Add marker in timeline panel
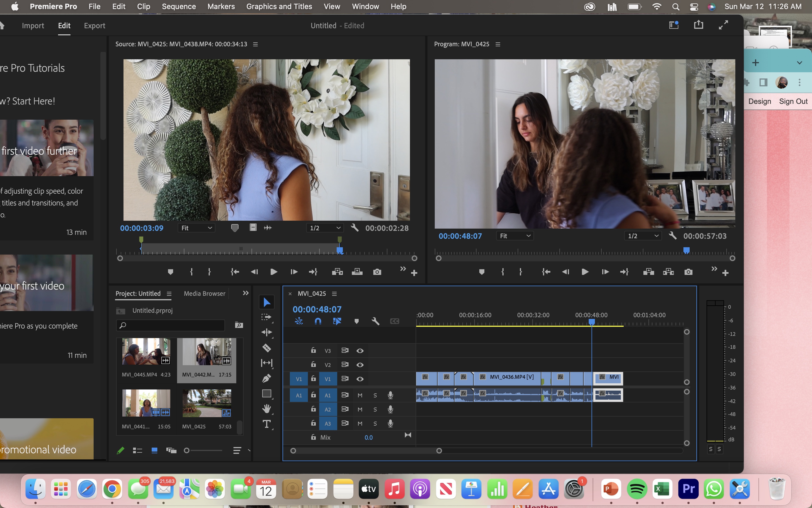 [x=356, y=321]
